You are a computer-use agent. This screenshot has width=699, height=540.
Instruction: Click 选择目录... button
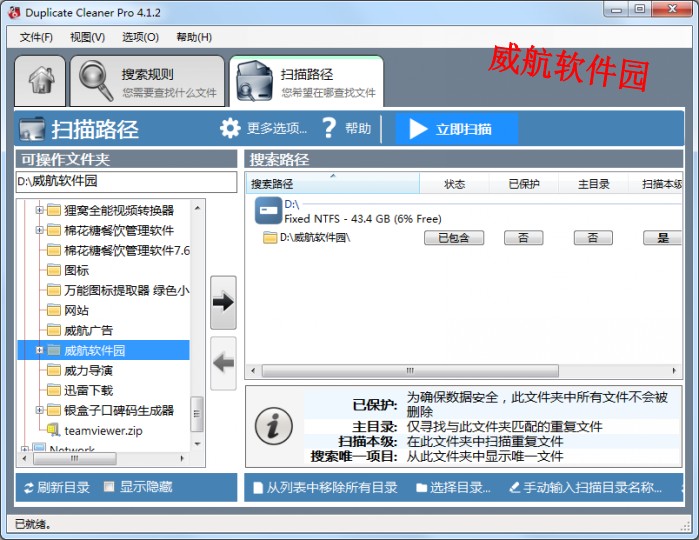pyautogui.click(x=453, y=488)
